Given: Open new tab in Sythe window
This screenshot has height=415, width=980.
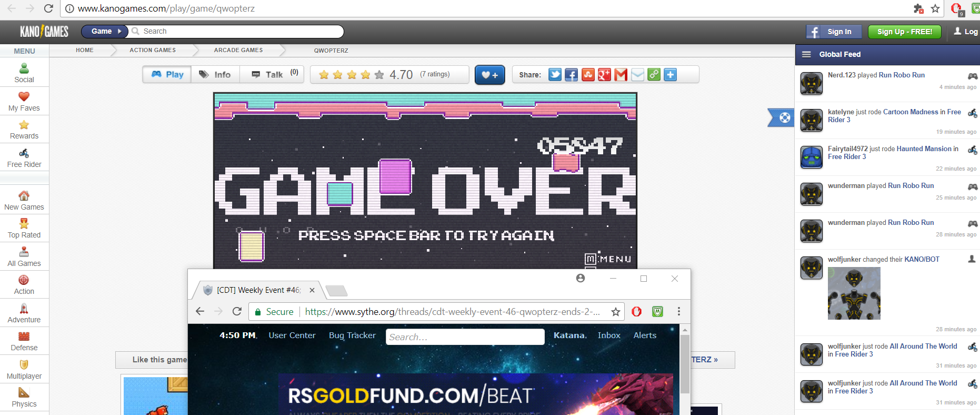Looking at the screenshot, I should pyautogui.click(x=336, y=291).
